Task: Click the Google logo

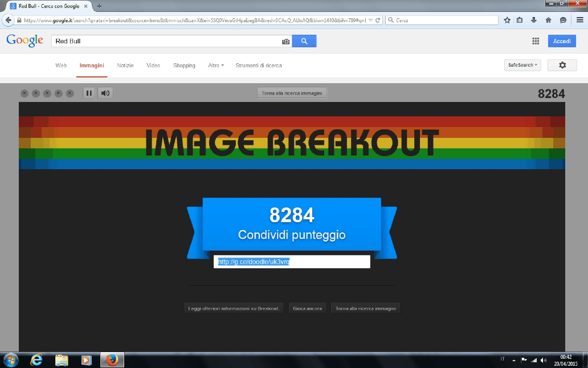Action: point(24,40)
